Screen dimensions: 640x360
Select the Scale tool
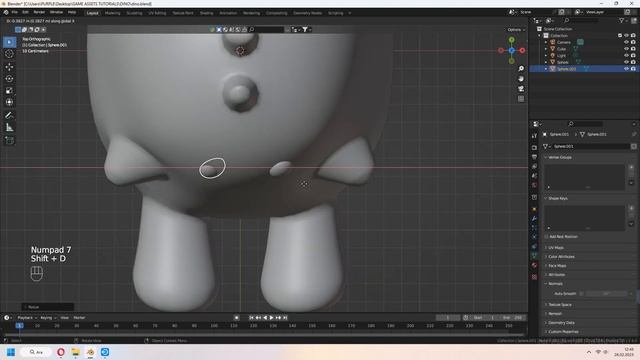(9, 91)
